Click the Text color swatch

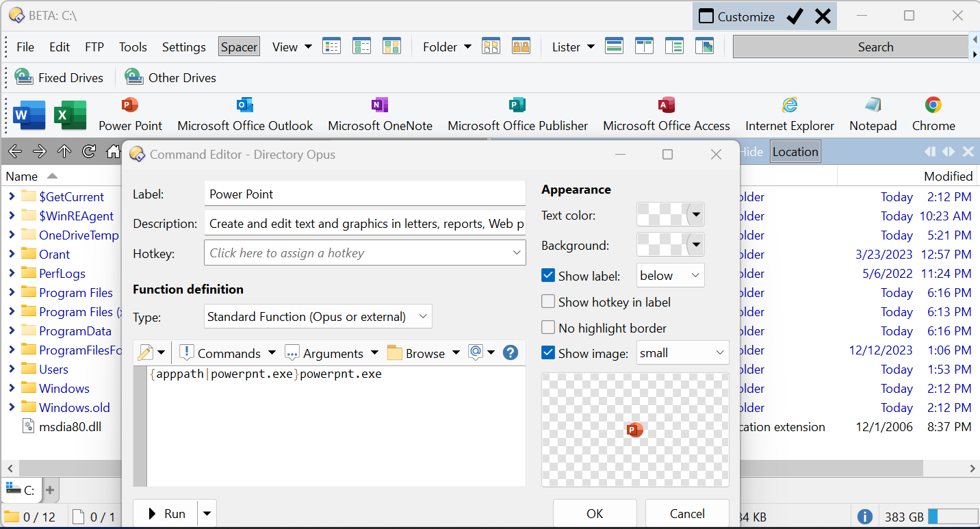click(662, 215)
